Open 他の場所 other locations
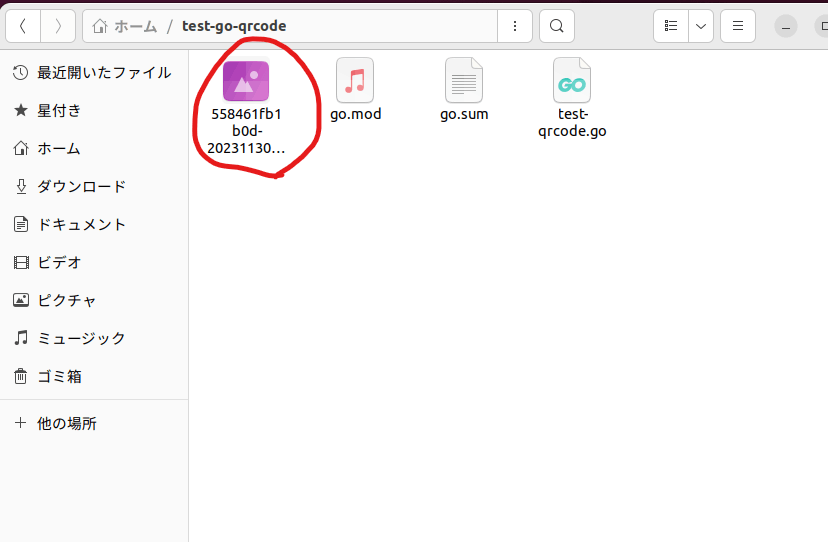 (94, 423)
